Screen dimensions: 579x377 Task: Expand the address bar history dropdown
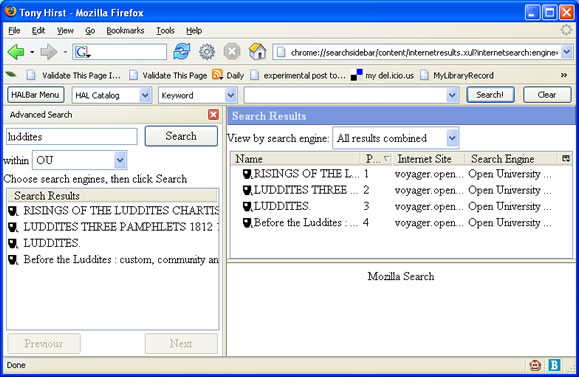567,52
